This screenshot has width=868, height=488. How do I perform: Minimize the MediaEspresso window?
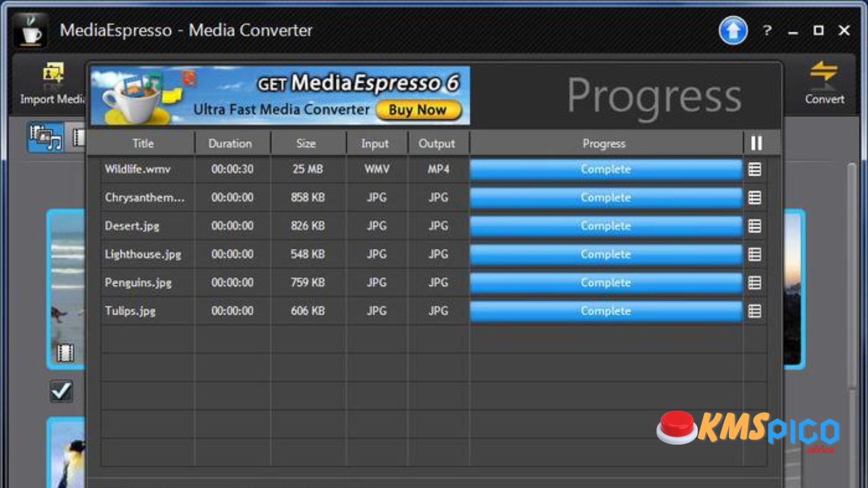pyautogui.click(x=793, y=31)
